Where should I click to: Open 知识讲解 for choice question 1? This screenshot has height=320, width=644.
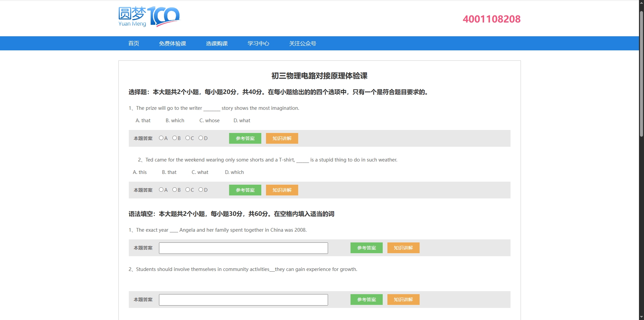click(282, 138)
